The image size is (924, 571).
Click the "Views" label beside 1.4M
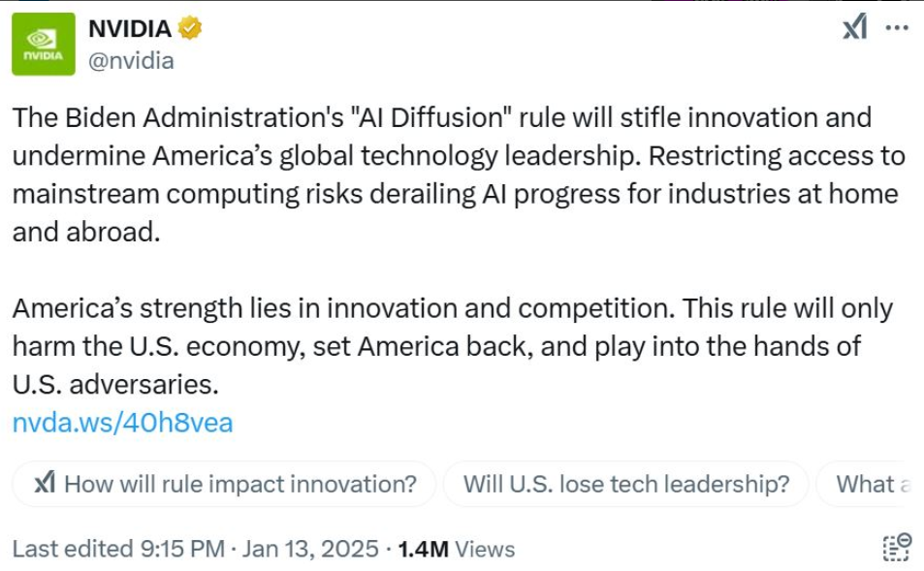tap(485, 549)
